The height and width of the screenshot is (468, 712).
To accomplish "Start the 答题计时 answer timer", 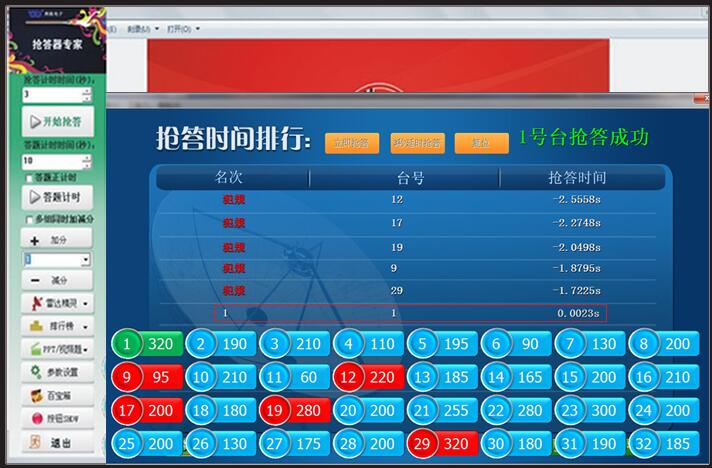I will 57,197.
